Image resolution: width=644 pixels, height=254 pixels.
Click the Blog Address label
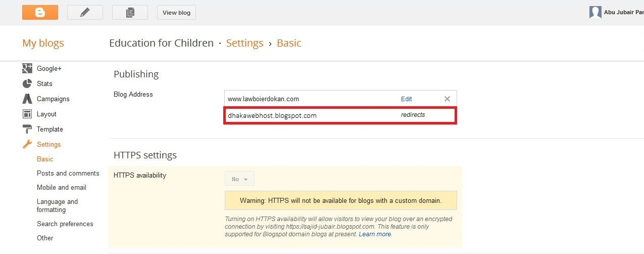click(133, 94)
